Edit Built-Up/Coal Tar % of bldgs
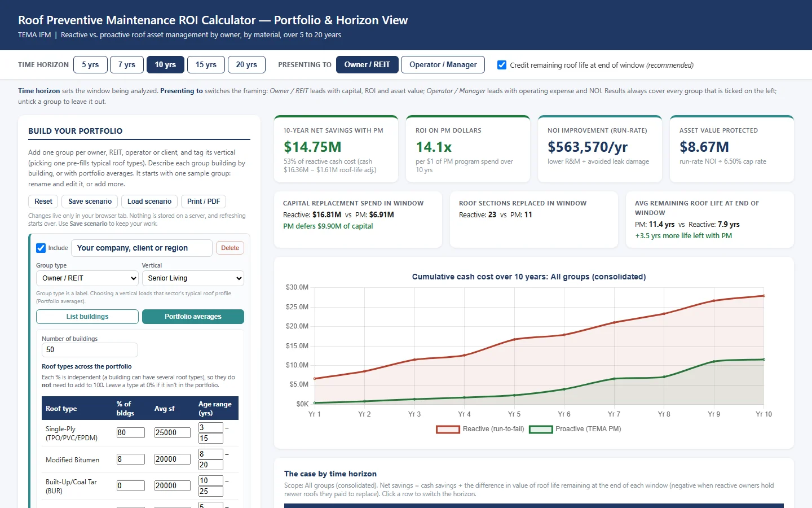The height and width of the screenshot is (508, 812). [130, 486]
